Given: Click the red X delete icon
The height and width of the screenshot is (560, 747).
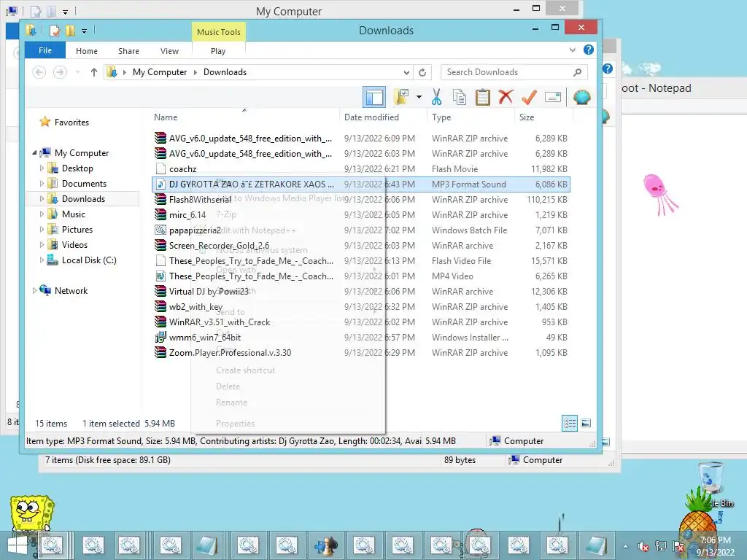Looking at the screenshot, I should (506, 97).
